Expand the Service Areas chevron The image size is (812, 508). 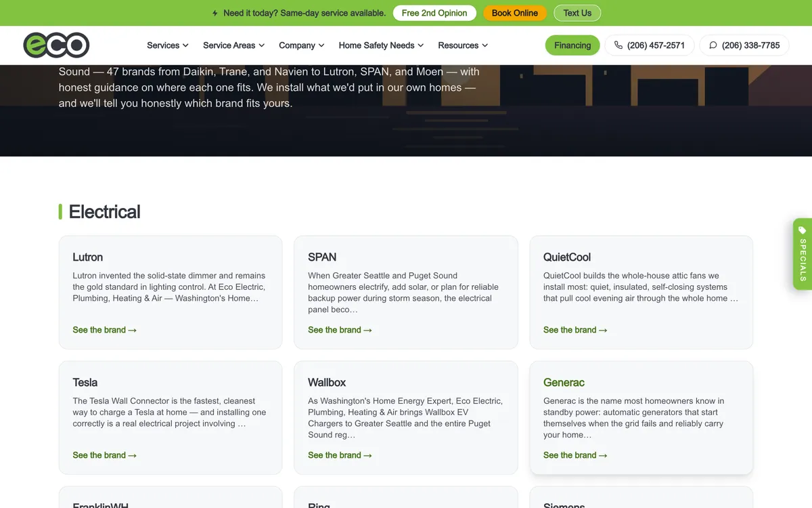[261, 45]
